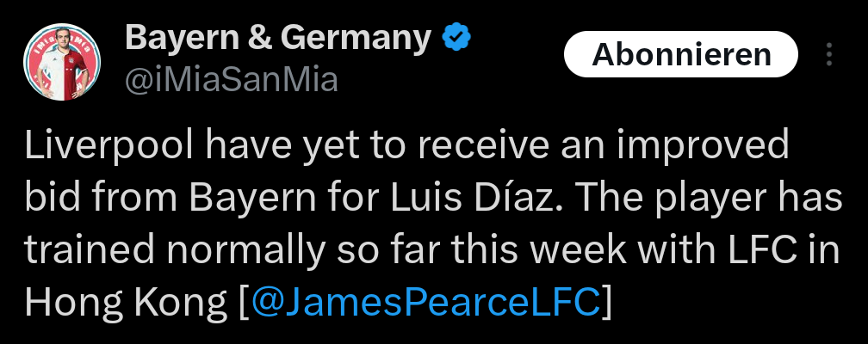This screenshot has height=344, width=868.
Task: Open the three-dot more options menu
Action: [829, 55]
